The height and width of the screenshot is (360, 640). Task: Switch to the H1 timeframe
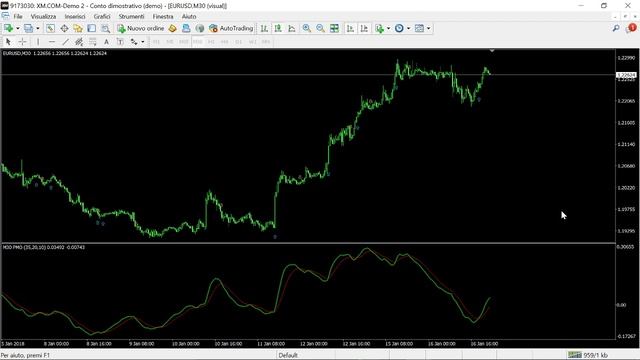click(x=211, y=42)
